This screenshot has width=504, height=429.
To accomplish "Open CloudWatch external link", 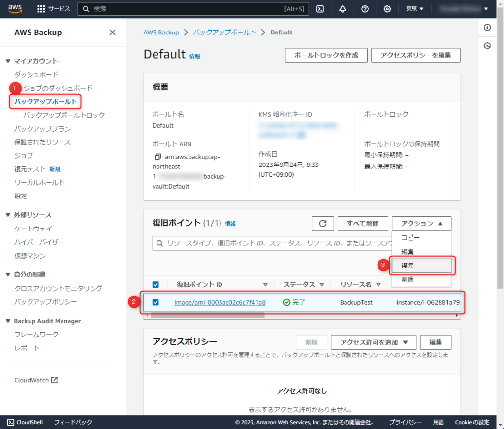I will point(36,380).
